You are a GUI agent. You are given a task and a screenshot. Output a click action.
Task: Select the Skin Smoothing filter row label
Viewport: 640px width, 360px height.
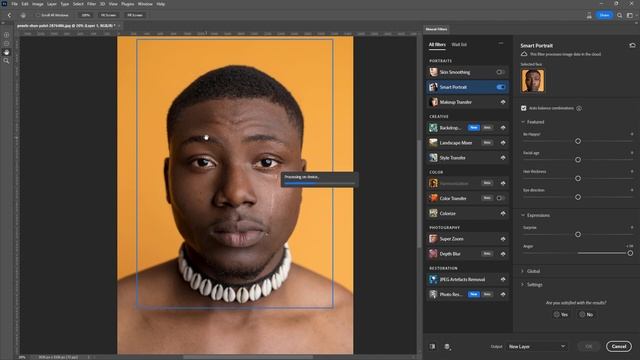coord(455,72)
